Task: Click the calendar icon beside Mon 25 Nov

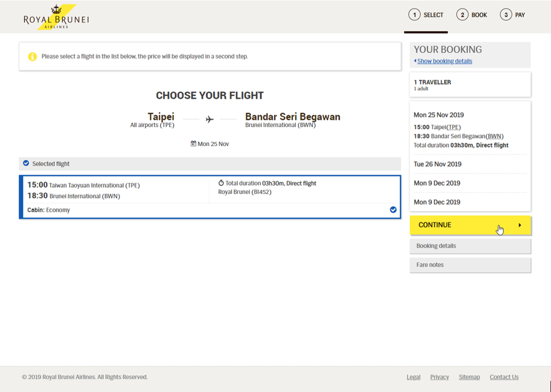Action: coord(193,143)
